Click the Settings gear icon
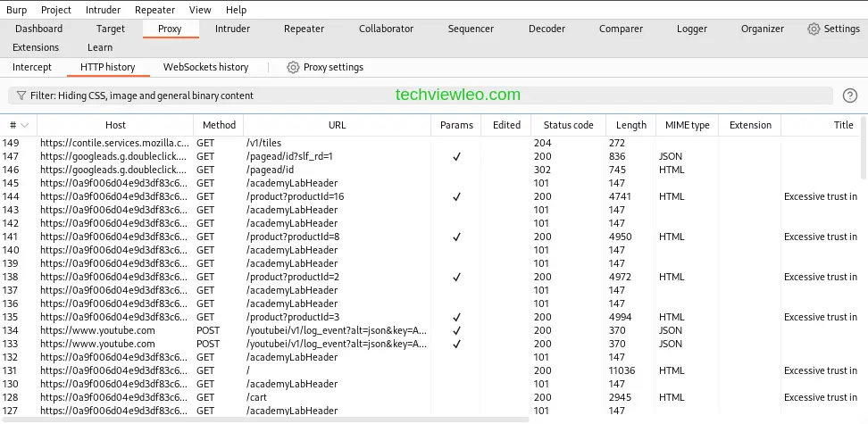 pos(814,29)
